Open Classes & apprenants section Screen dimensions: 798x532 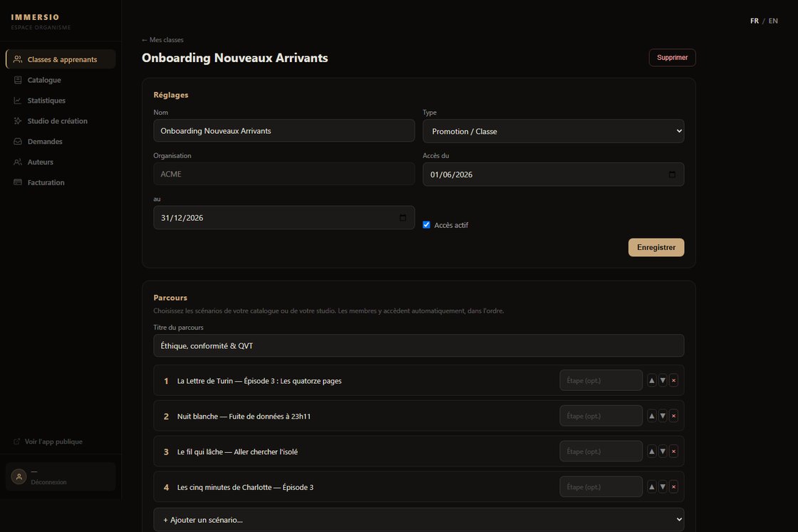coord(61,60)
